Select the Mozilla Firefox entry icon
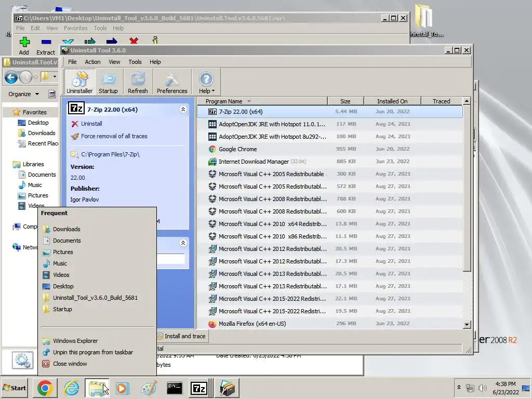The width and height of the screenshot is (532, 399). tap(212, 324)
